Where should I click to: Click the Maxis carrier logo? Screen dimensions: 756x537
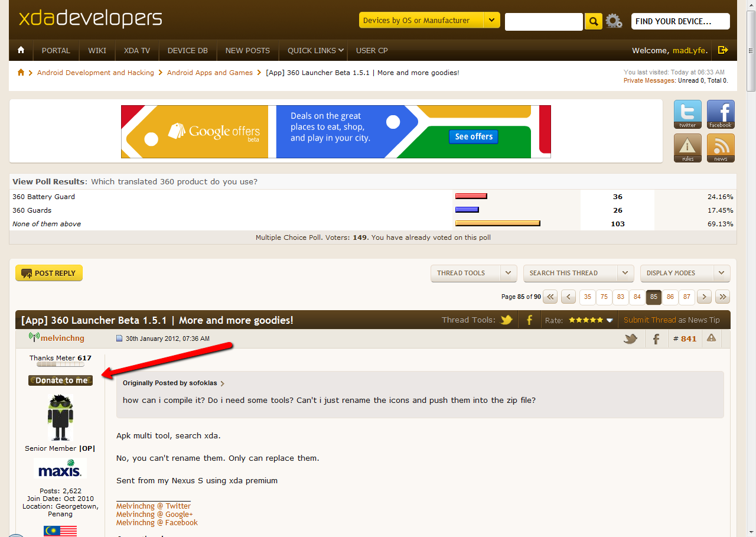(x=60, y=468)
